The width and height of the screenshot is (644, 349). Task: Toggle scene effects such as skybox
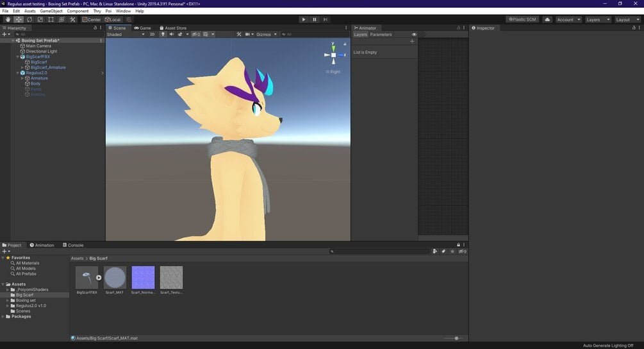180,35
